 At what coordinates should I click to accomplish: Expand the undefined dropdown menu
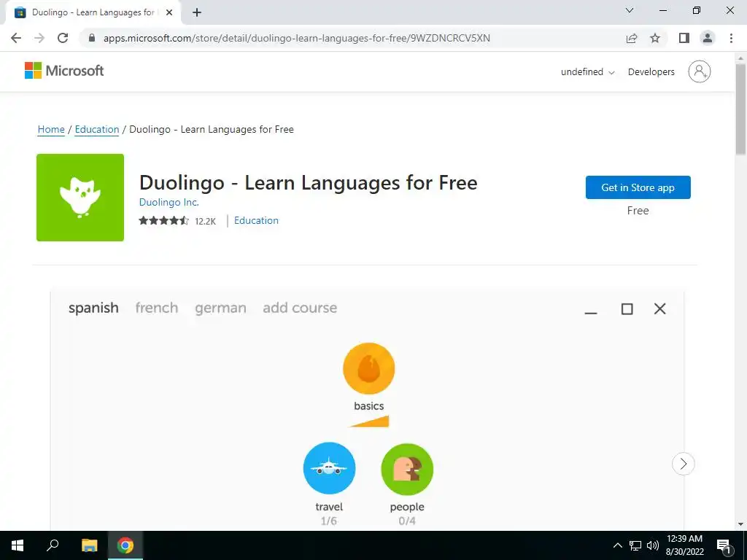point(587,72)
